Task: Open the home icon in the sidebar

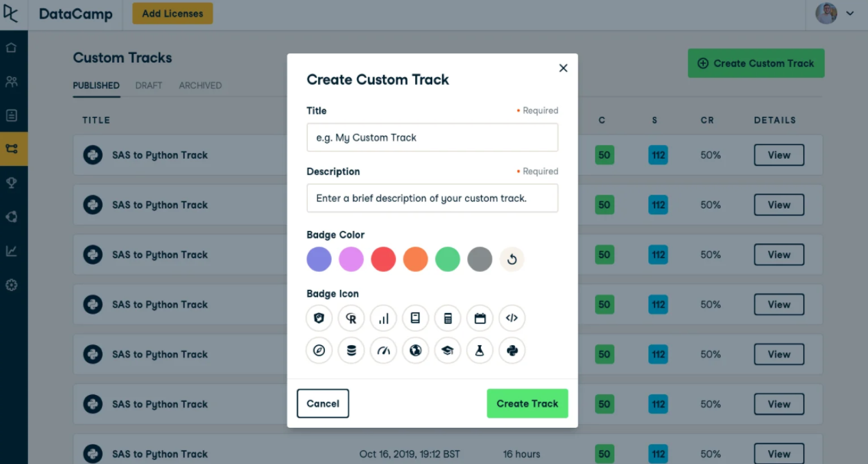Action: coord(12,48)
